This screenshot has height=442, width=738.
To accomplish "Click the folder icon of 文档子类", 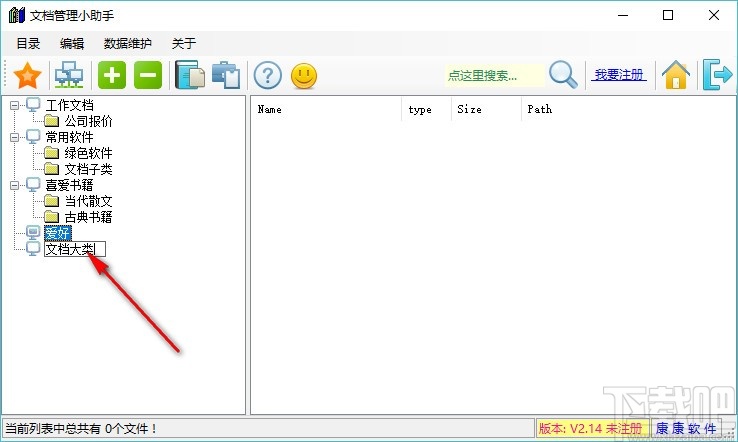I will (x=51, y=169).
